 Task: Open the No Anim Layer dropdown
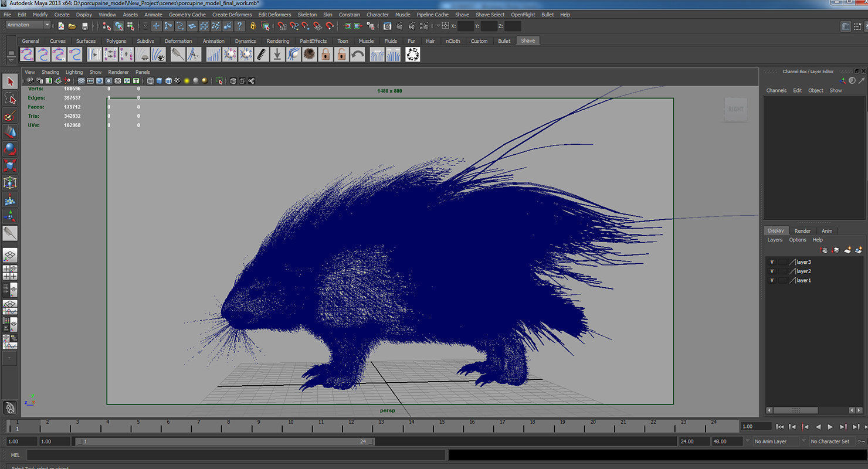point(776,441)
